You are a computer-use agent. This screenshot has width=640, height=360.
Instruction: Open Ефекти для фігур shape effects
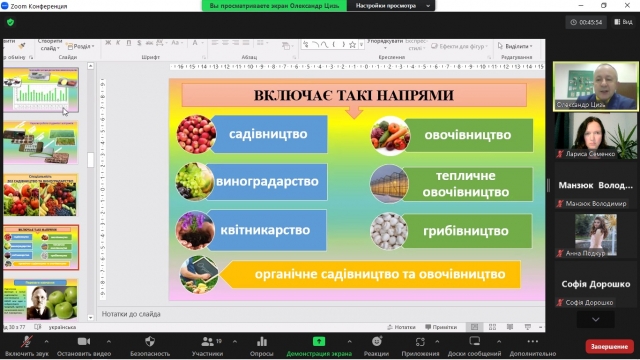tap(459, 46)
